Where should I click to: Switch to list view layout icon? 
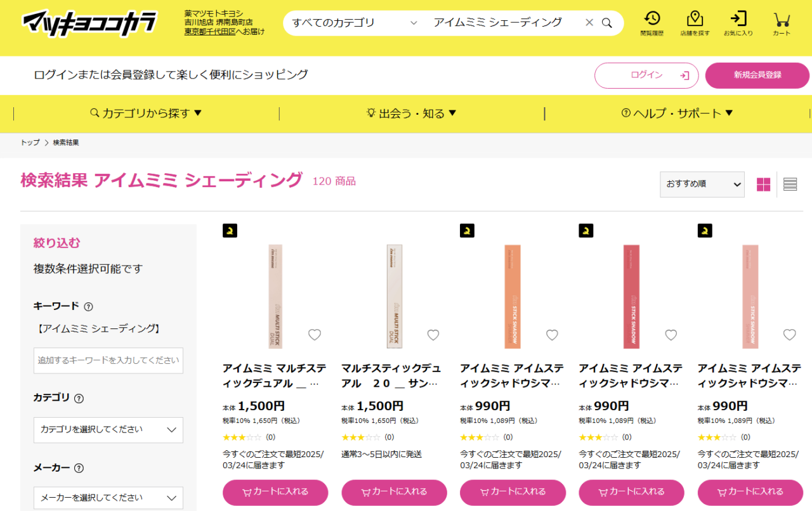pos(790,184)
